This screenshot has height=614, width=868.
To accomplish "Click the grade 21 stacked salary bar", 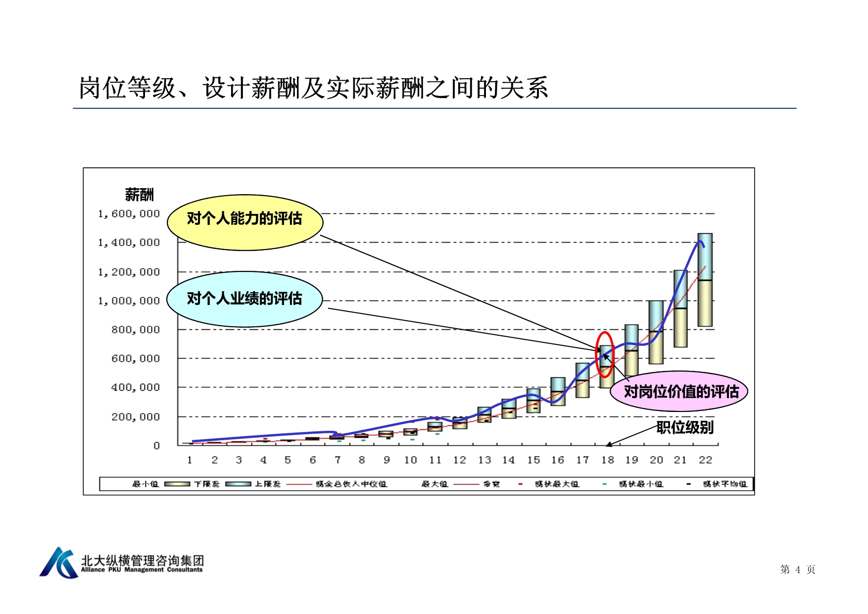I will 680,308.
